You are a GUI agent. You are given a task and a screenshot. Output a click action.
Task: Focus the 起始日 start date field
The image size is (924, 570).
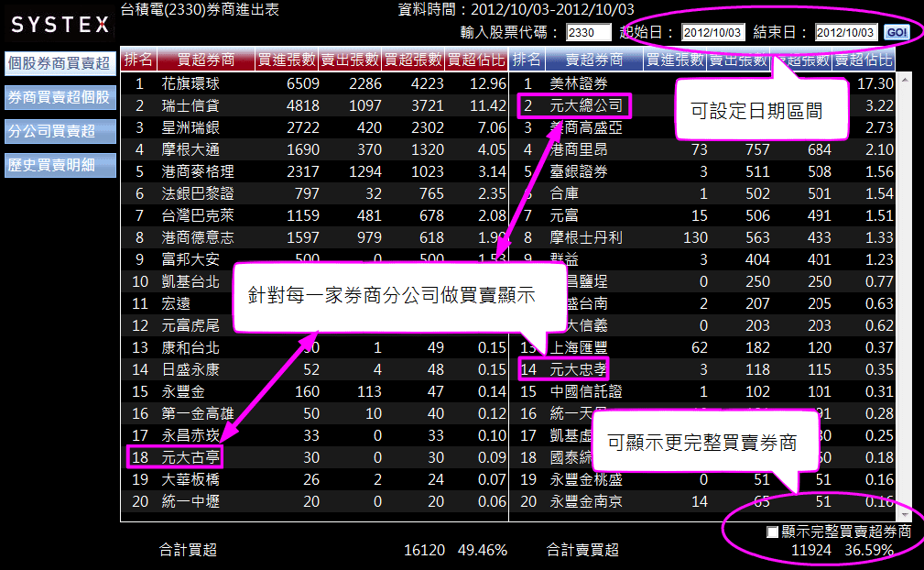[713, 33]
